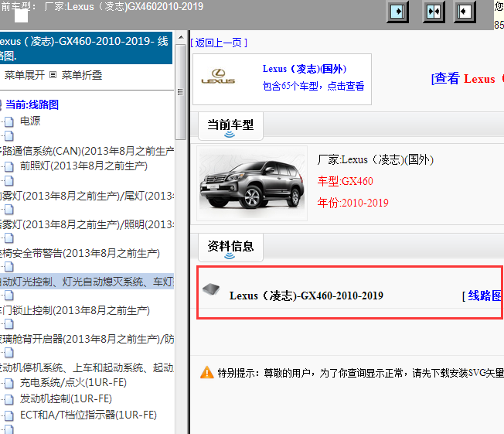
Task: Click page icon next to 发动机控制
Action: click(9, 399)
